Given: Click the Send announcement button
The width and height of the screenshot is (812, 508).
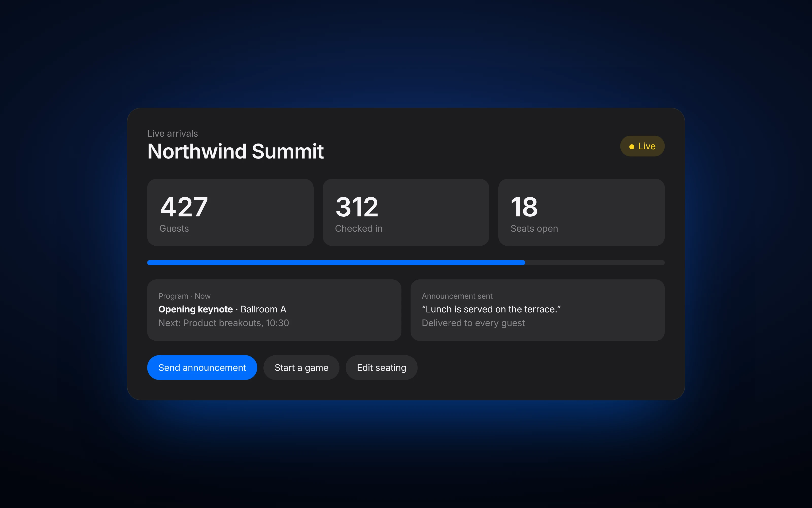Looking at the screenshot, I should tap(202, 368).
